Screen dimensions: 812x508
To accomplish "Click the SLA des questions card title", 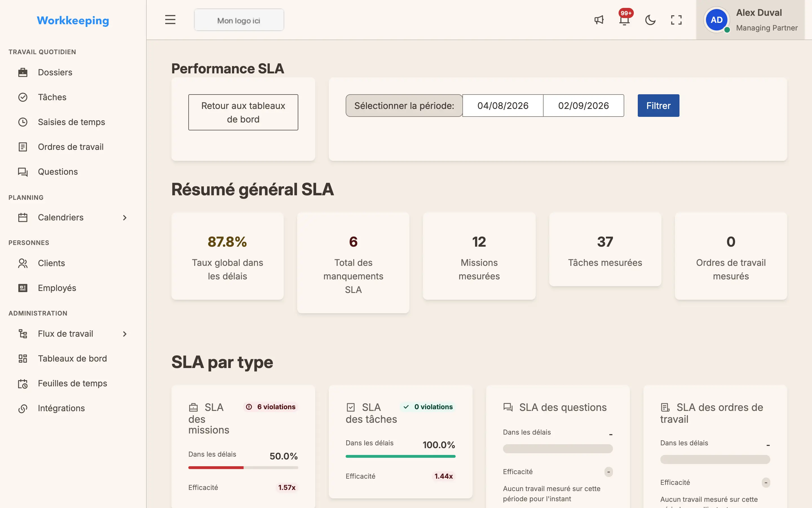I will click(x=563, y=407).
